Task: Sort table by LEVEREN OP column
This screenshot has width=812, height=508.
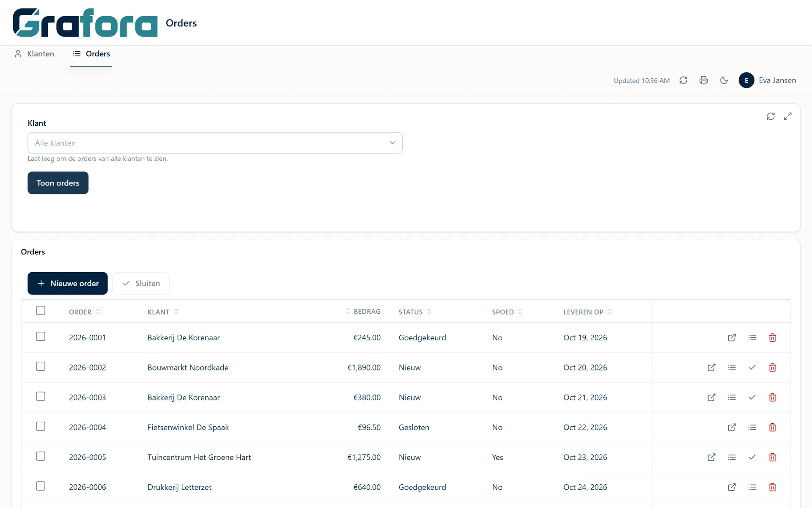Action: pyautogui.click(x=587, y=312)
